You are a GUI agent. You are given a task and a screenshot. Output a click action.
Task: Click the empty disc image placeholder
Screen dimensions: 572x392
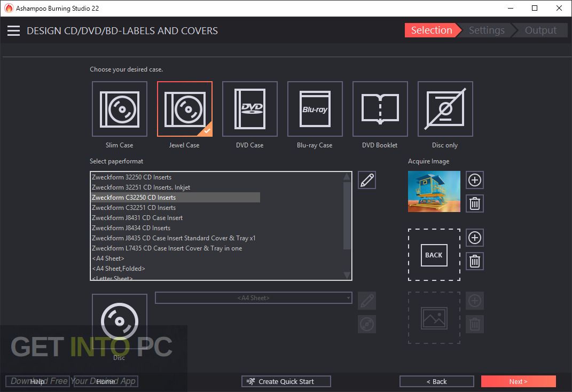point(434,318)
